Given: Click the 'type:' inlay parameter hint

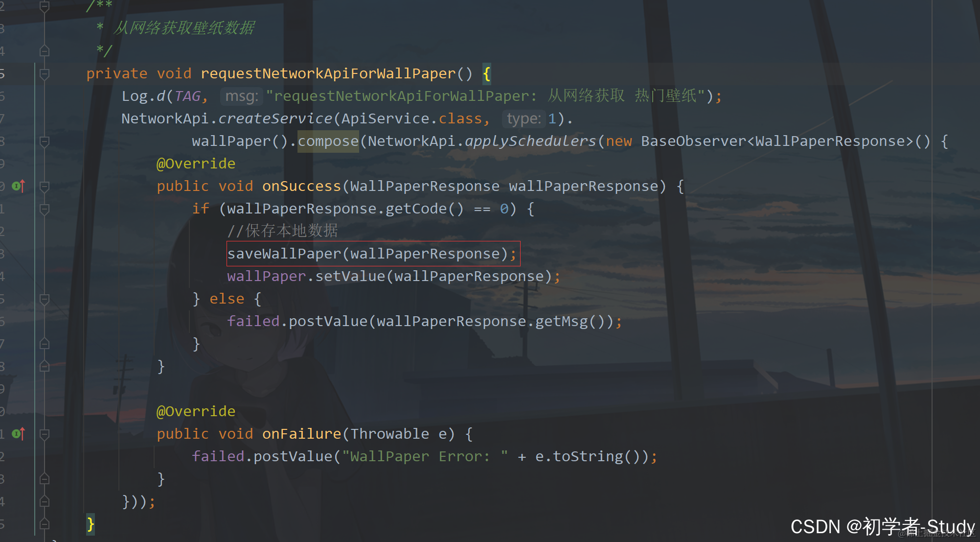Looking at the screenshot, I should (523, 118).
